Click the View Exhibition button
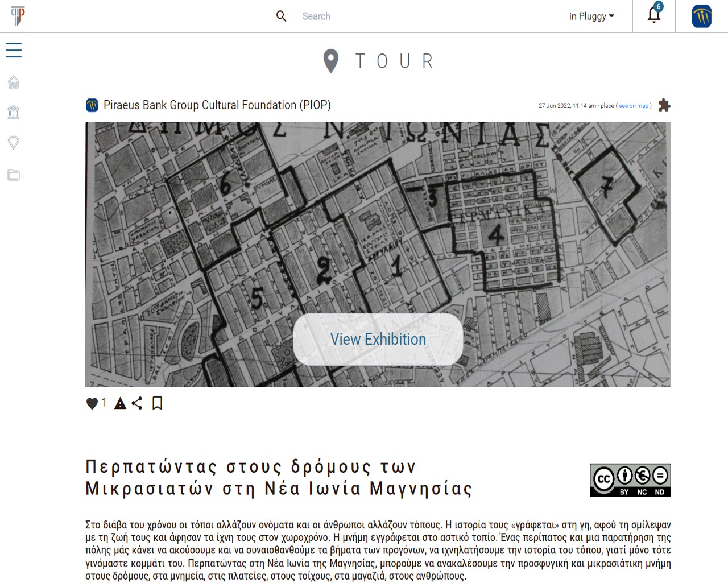 pyautogui.click(x=378, y=339)
